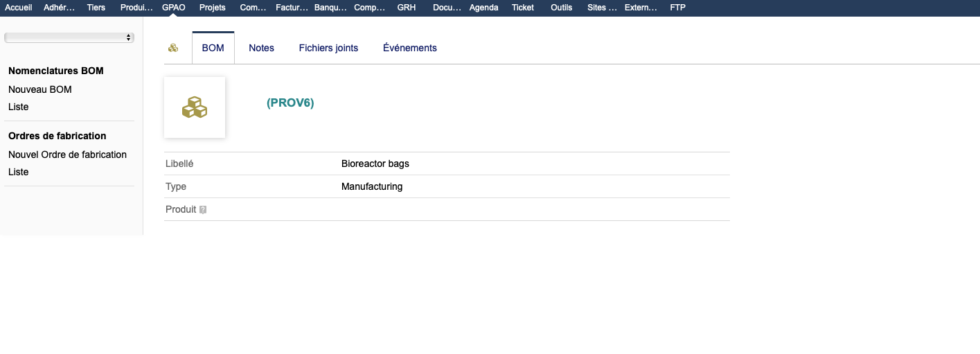
Task: Open the Produits menu in top bar
Action: (136, 7)
